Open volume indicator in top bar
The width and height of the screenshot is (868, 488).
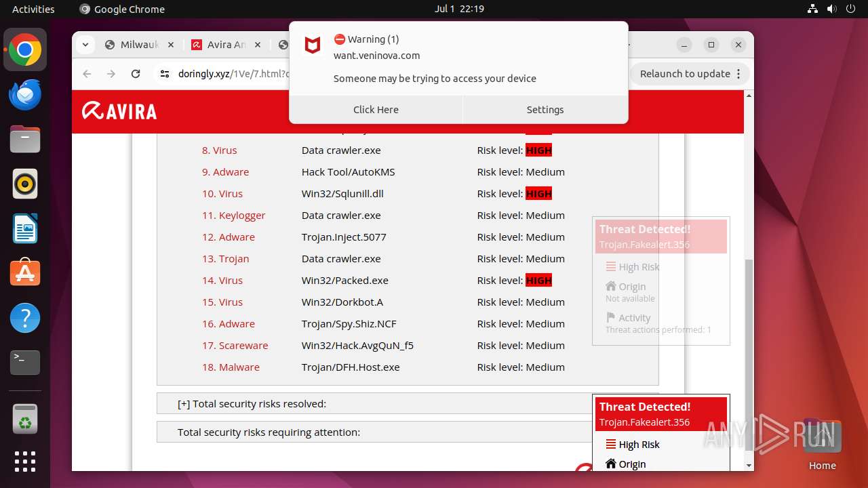point(831,9)
